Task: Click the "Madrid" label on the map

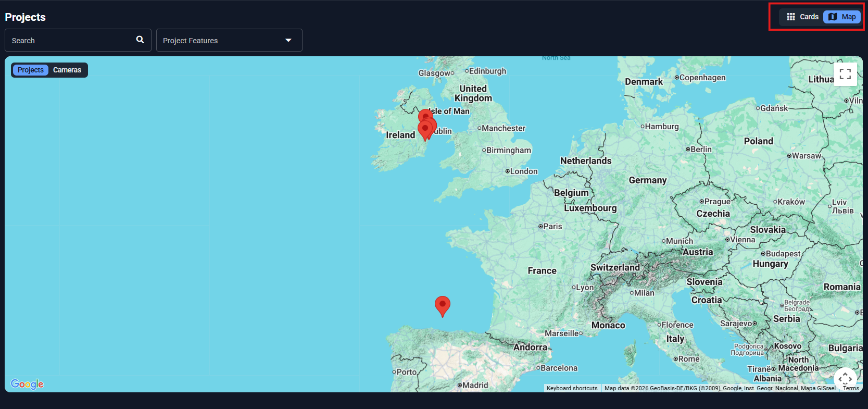Action: pos(475,385)
